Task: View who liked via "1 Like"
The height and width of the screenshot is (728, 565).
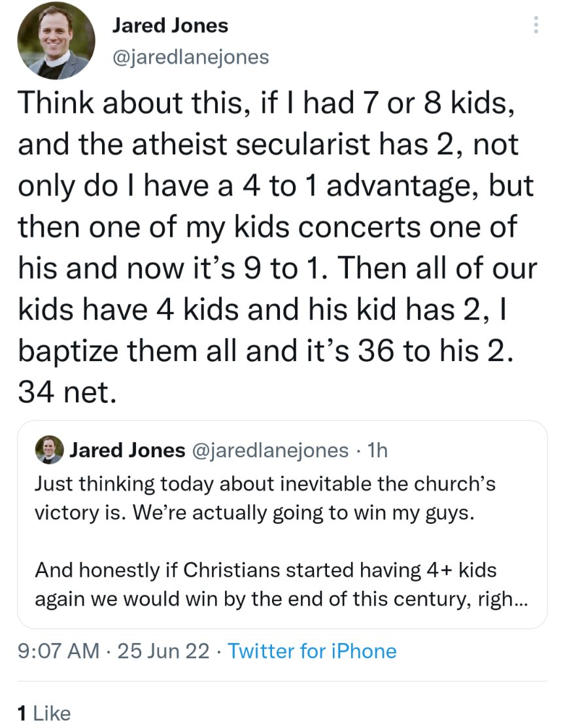Action: [43, 712]
